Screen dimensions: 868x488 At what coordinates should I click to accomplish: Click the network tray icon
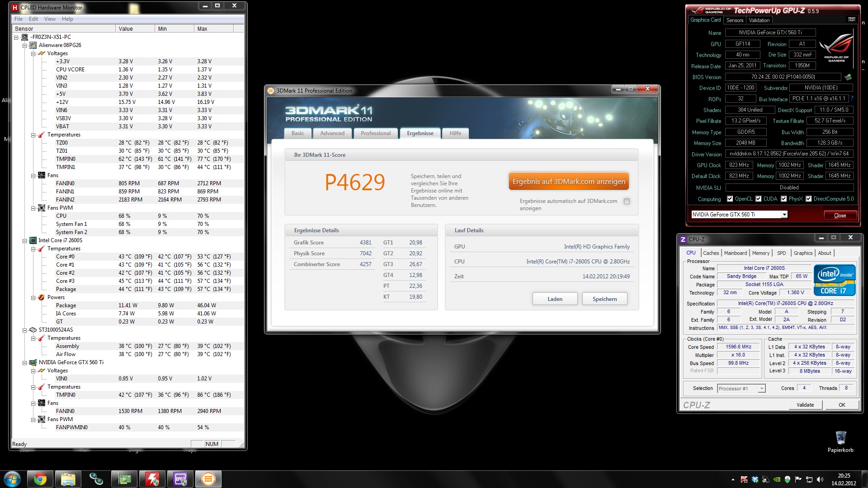[809, 479]
